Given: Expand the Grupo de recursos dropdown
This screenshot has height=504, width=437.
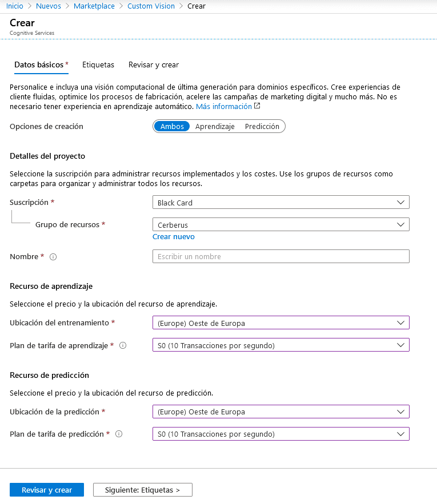Looking at the screenshot, I should pos(281,224).
